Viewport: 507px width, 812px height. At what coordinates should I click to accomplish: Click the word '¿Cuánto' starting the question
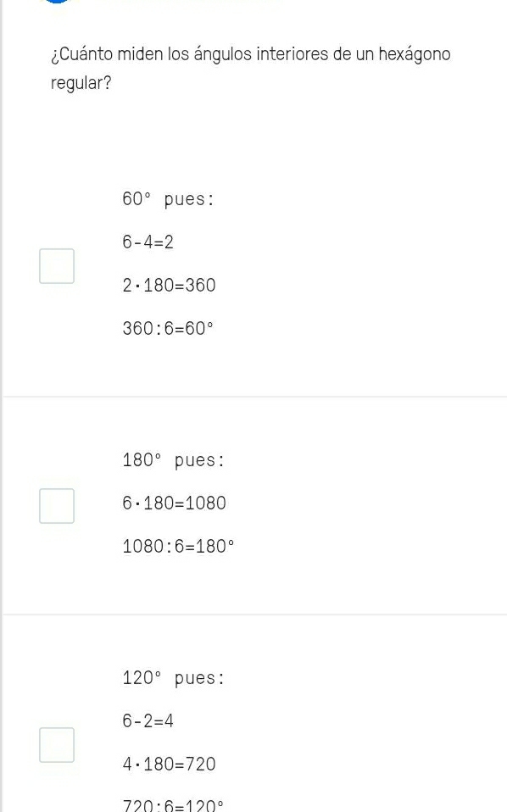click(81, 54)
